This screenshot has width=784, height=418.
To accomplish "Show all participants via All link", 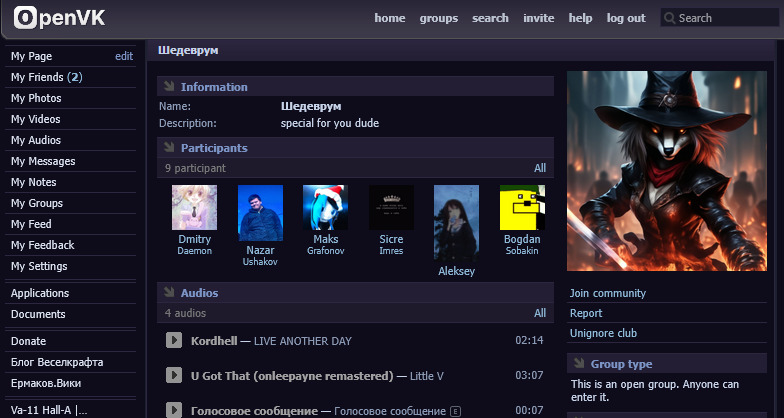I will click(x=540, y=168).
